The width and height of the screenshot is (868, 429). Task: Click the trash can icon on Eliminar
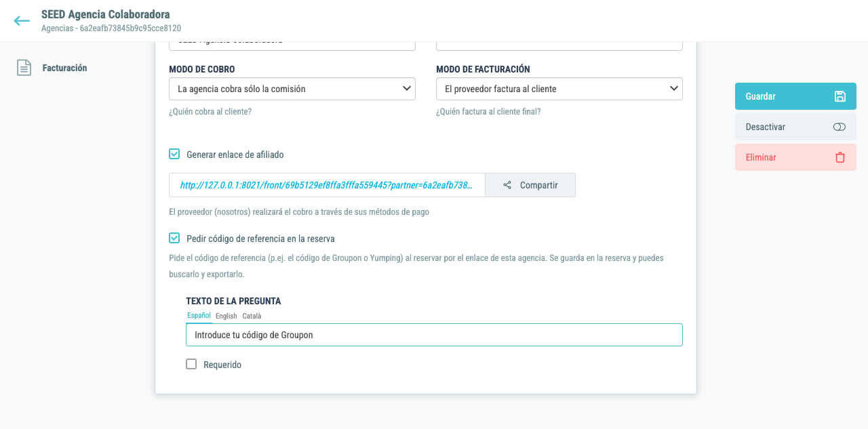(x=840, y=157)
